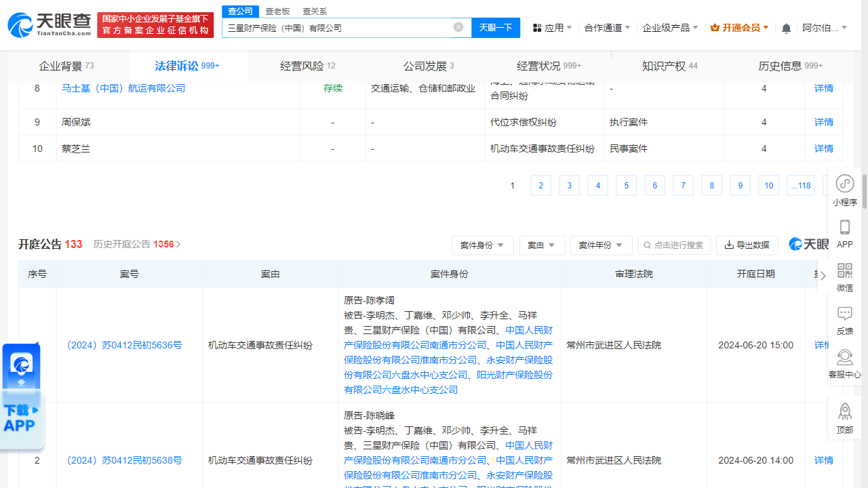Switch to 查关系 search tab

click(x=315, y=12)
